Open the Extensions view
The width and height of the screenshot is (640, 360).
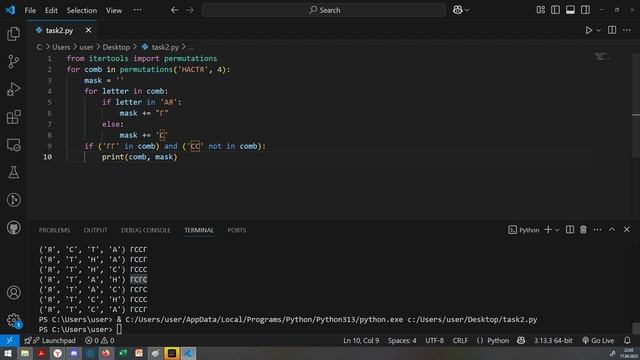(13, 117)
